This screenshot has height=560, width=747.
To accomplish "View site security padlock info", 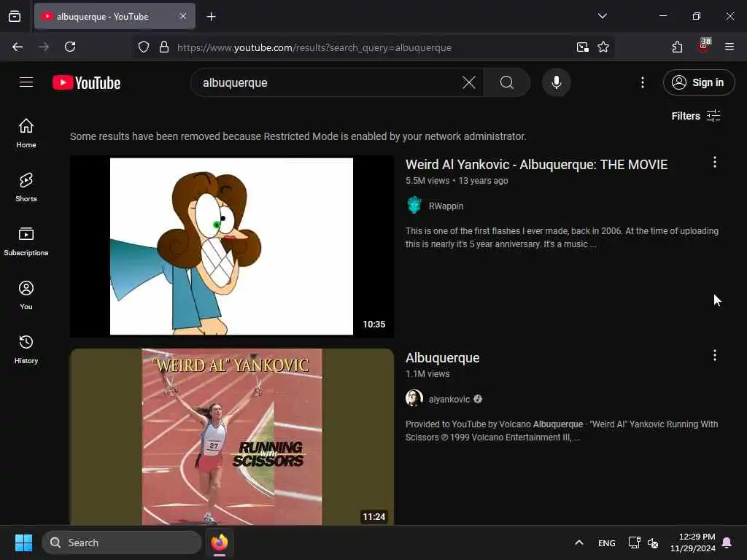I will point(164,47).
